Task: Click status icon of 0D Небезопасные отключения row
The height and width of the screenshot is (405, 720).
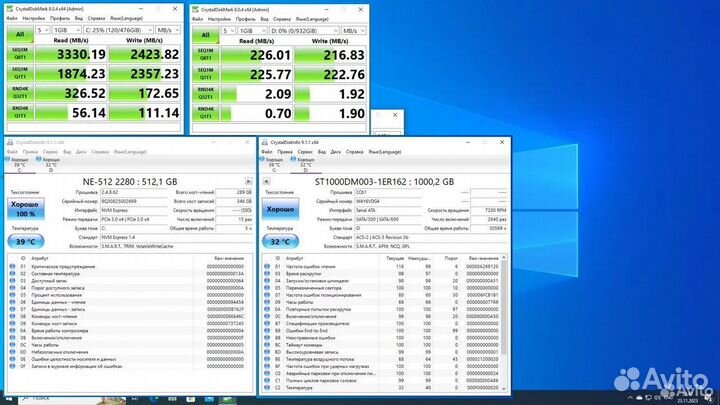Action: point(12,352)
